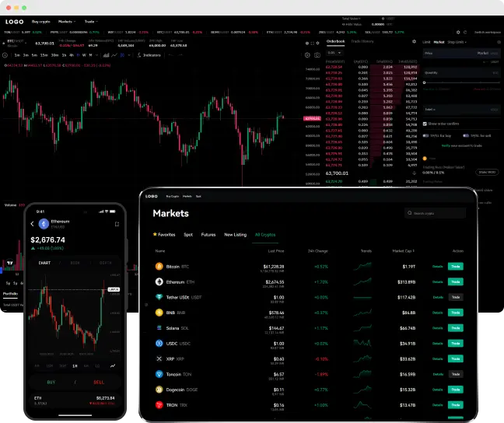Open chart settings gear beside camera icon
Image resolution: width=504 pixels, height=423 pixels.
point(307,55)
